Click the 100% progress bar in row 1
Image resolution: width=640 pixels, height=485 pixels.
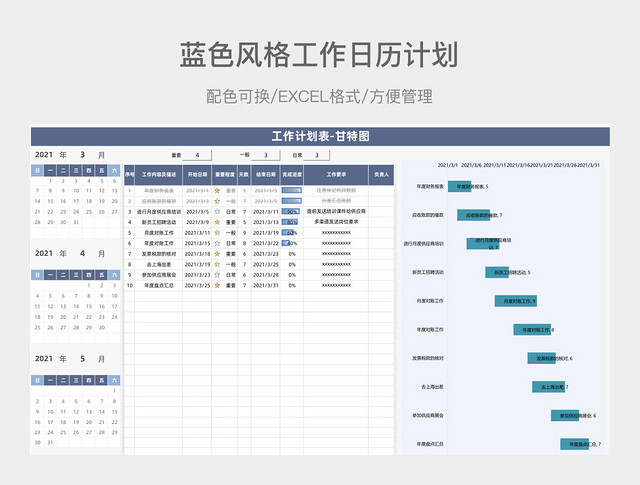(x=291, y=191)
